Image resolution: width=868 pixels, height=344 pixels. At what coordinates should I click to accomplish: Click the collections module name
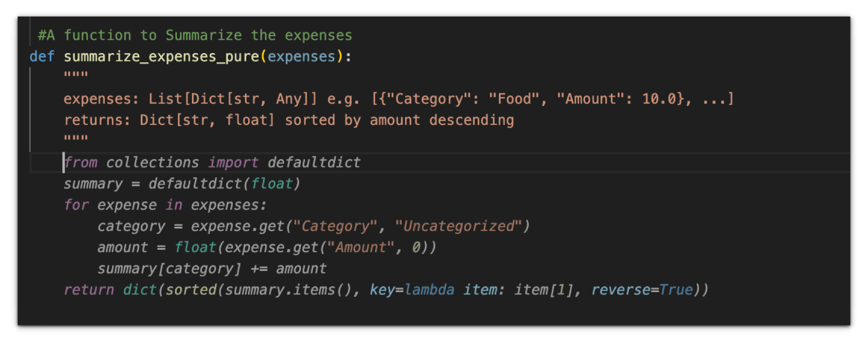coord(152,162)
